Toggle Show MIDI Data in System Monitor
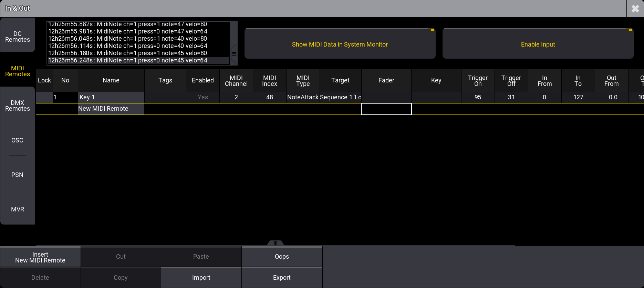Image resolution: width=644 pixels, height=288 pixels. pos(340,44)
